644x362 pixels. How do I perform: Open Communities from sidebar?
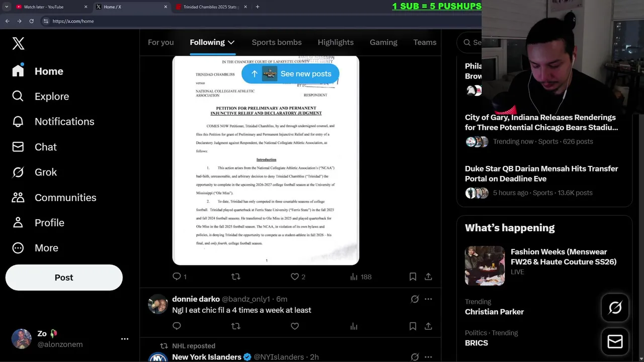coord(54,197)
